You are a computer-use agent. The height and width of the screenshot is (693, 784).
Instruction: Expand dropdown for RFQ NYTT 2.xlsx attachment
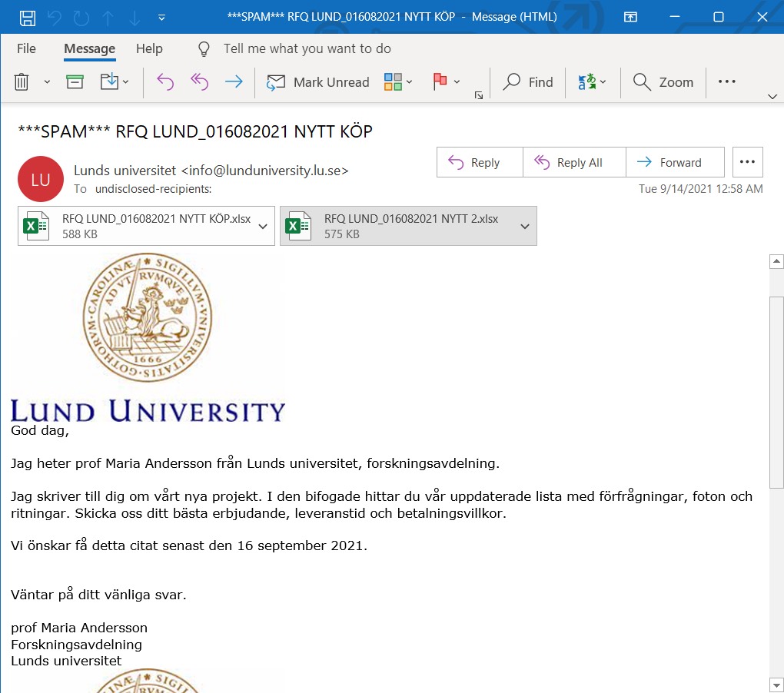click(x=525, y=227)
